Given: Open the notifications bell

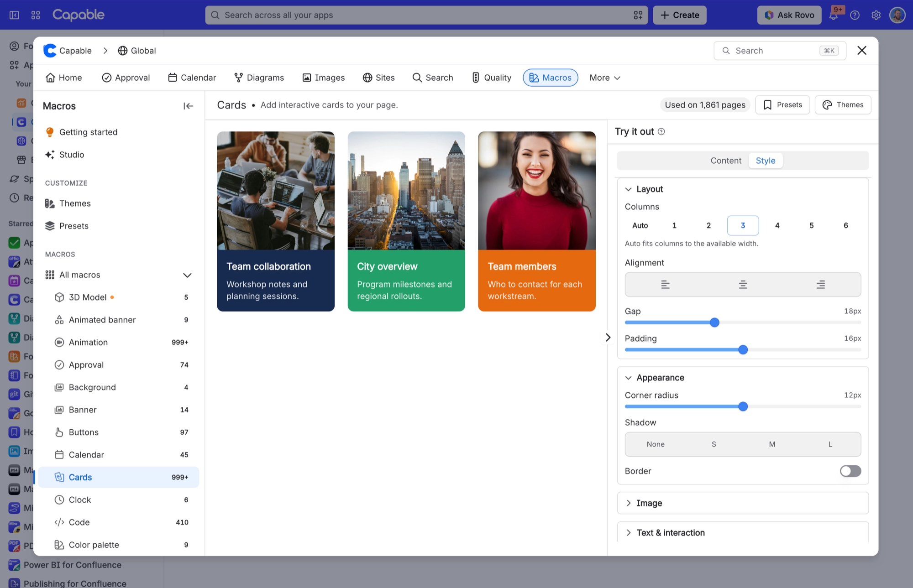Looking at the screenshot, I should point(834,15).
